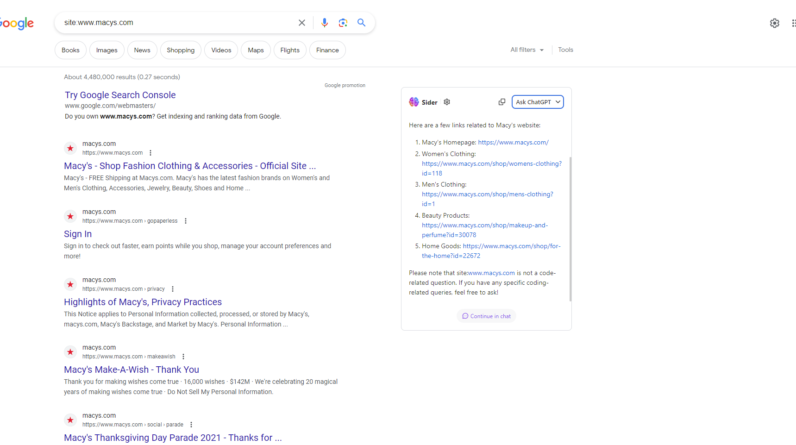Open more options for gopaperless result

tap(185, 221)
